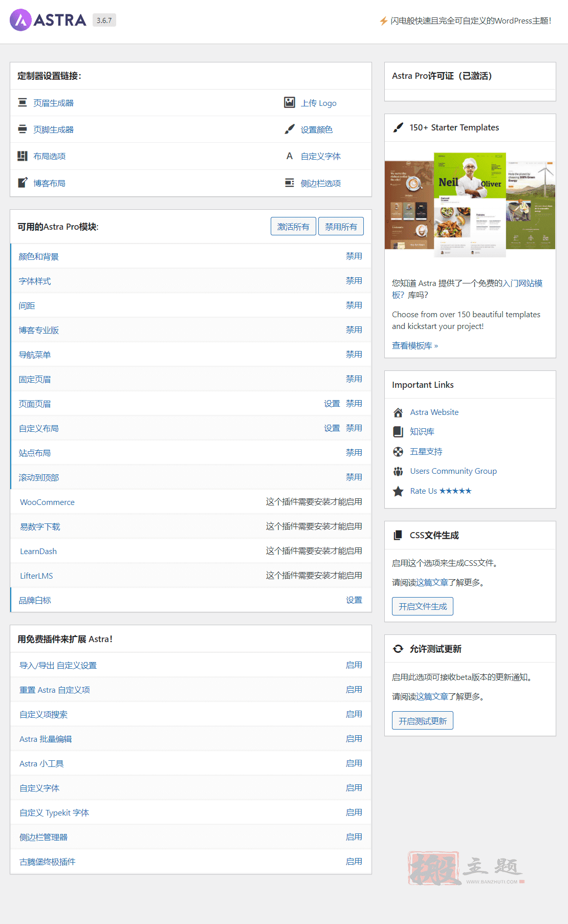
Task: Open the LearnDash module link
Action: [38, 551]
